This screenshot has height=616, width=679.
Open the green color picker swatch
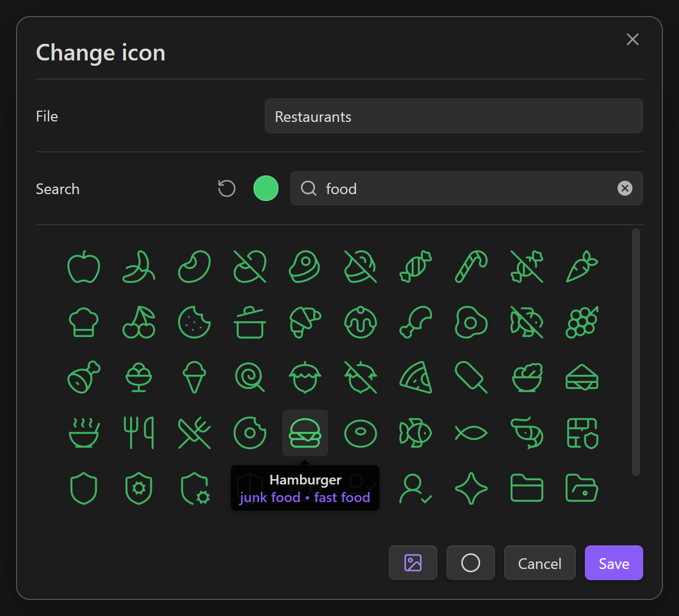click(266, 188)
